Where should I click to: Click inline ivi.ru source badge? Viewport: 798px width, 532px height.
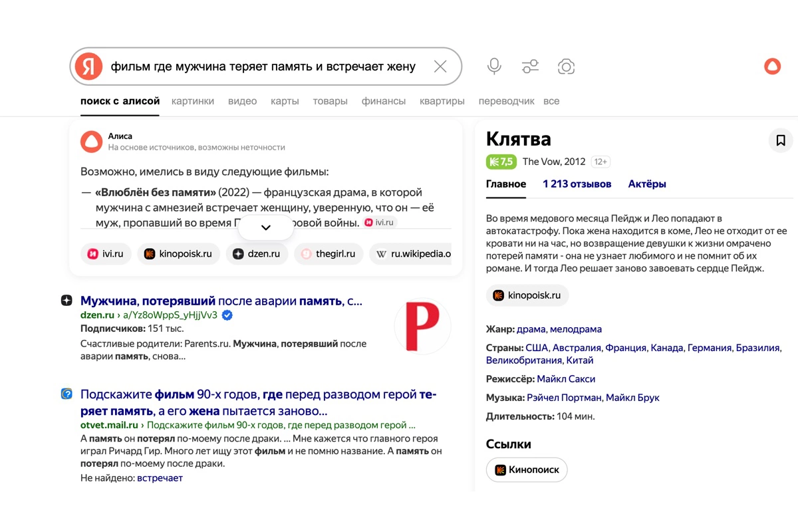tap(380, 223)
